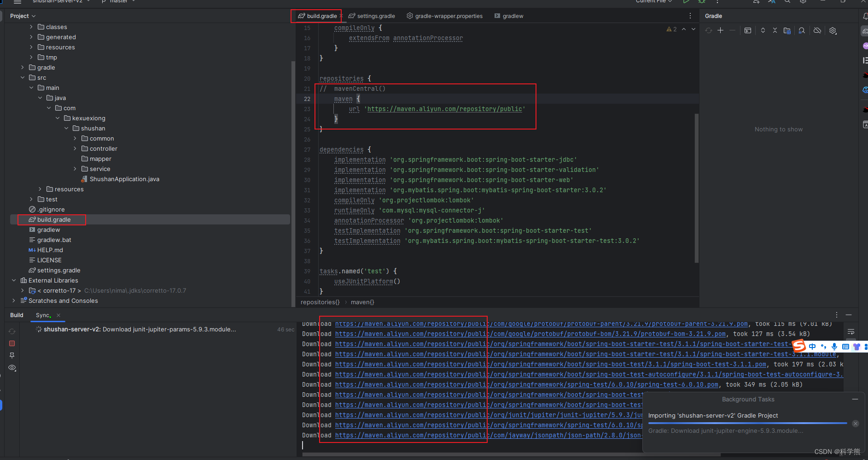The height and width of the screenshot is (460, 868).
Task: Select build.gradle in project tree
Action: point(54,219)
